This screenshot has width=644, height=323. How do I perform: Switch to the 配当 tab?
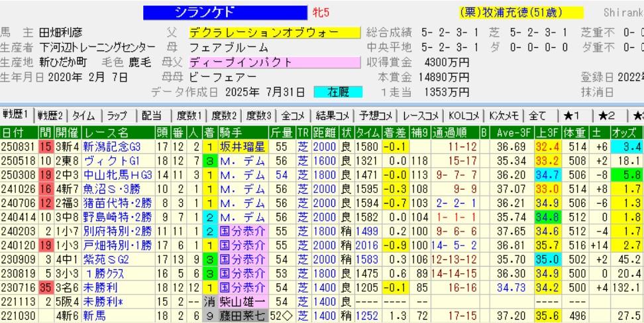(x=152, y=115)
